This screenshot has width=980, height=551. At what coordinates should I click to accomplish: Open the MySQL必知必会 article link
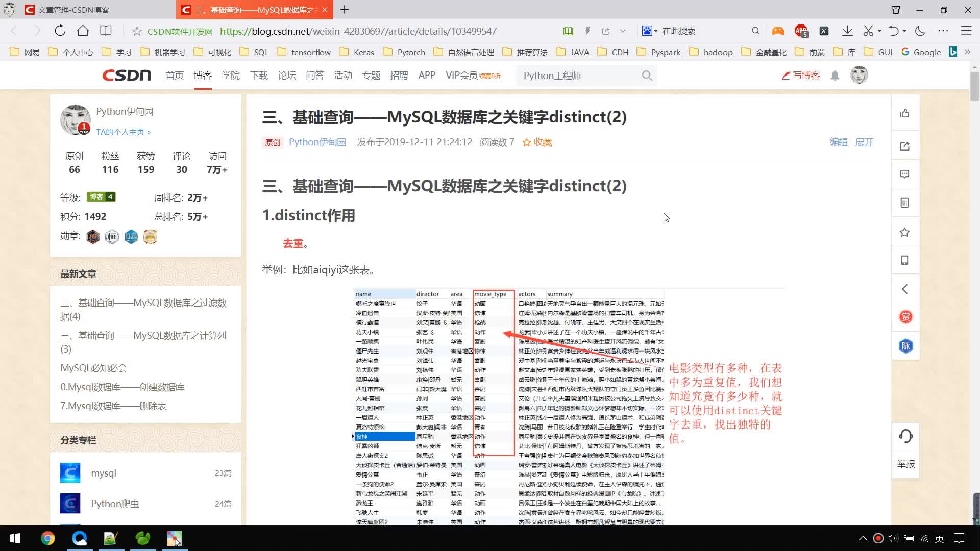[x=93, y=368]
